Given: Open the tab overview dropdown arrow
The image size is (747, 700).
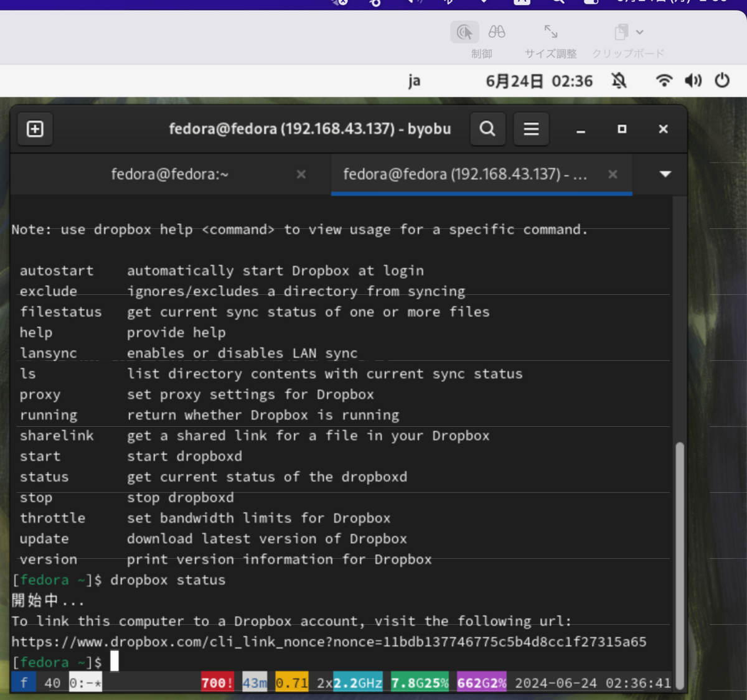Looking at the screenshot, I should coord(665,175).
